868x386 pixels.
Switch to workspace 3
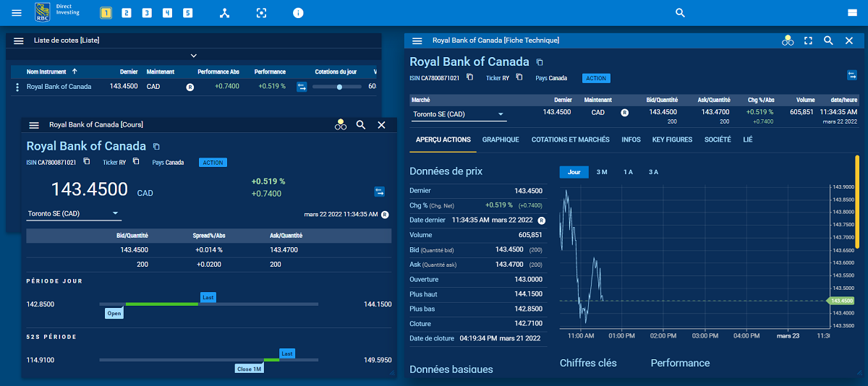click(147, 13)
